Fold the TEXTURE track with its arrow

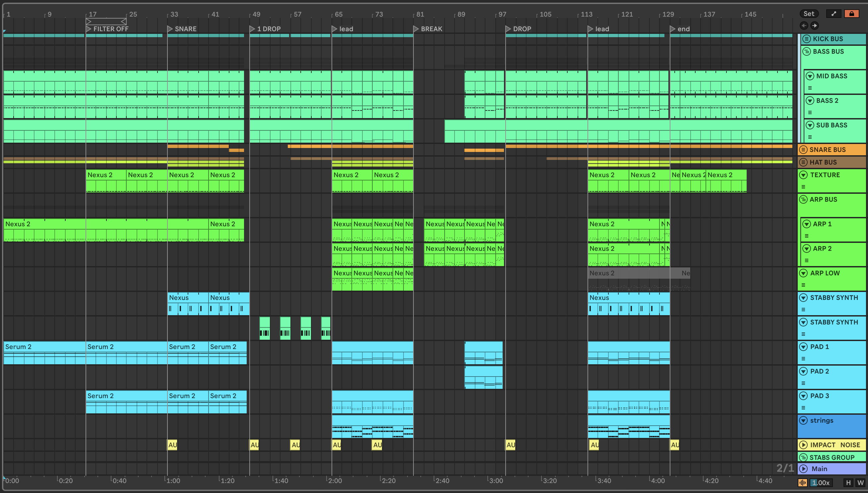tap(803, 175)
